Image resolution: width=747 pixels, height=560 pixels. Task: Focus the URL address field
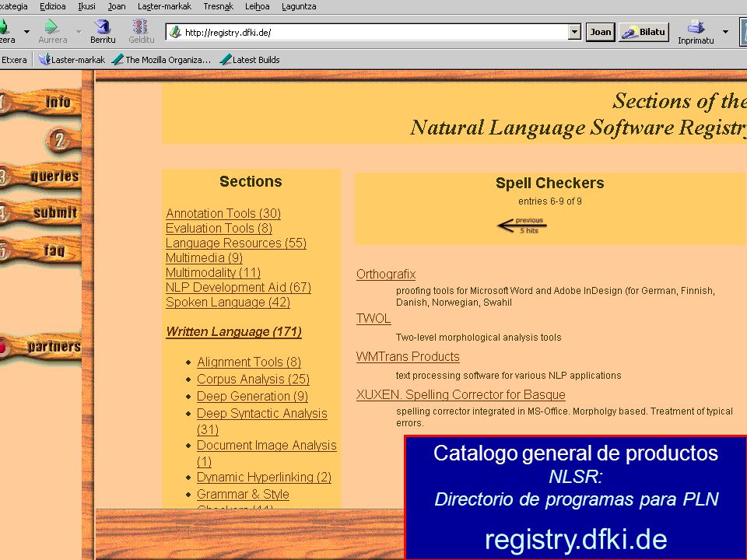coord(374,33)
